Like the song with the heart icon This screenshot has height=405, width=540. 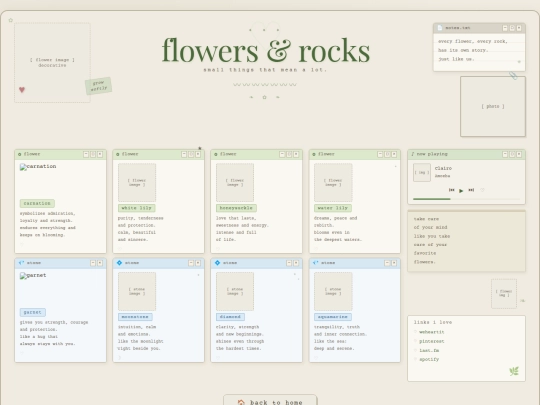coord(482,190)
